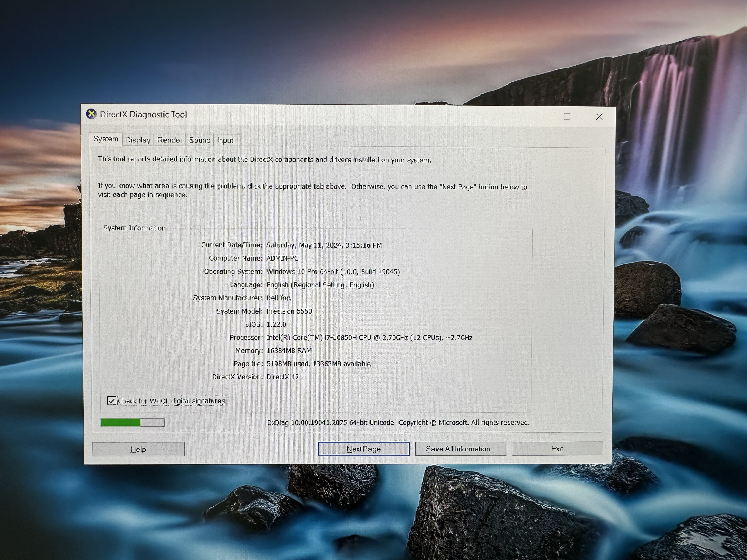Click the Exit button
The image size is (747, 560).
point(557,448)
